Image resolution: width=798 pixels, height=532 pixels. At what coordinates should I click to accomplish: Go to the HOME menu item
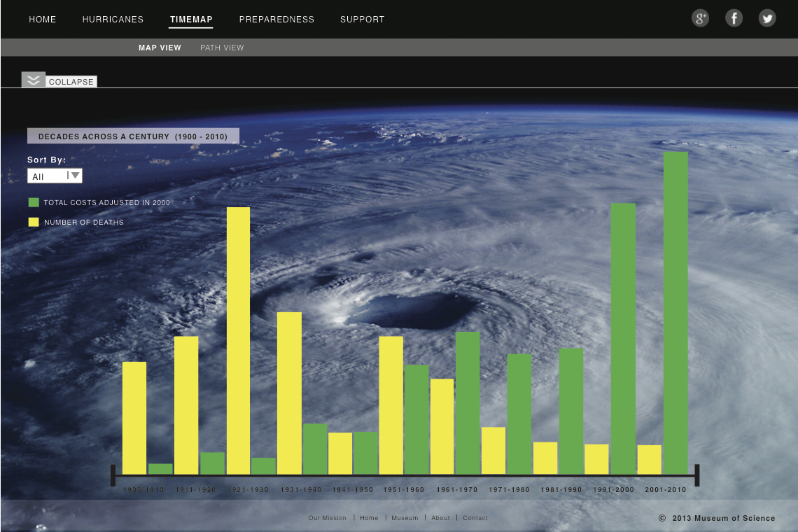(42, 20)
